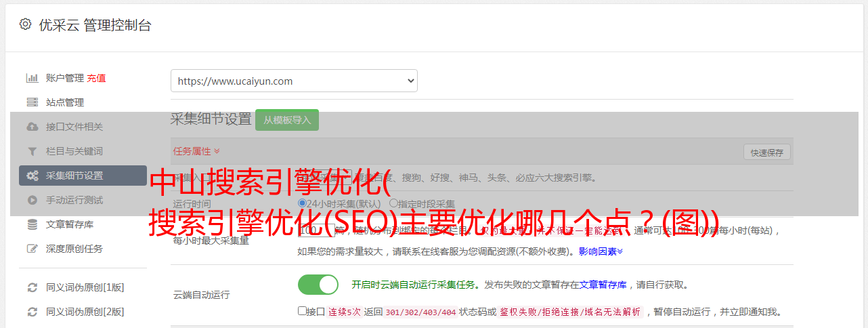Collapse the 任务属性 section
The height and width of the screenshot is (328, 868).
(196, 150)
